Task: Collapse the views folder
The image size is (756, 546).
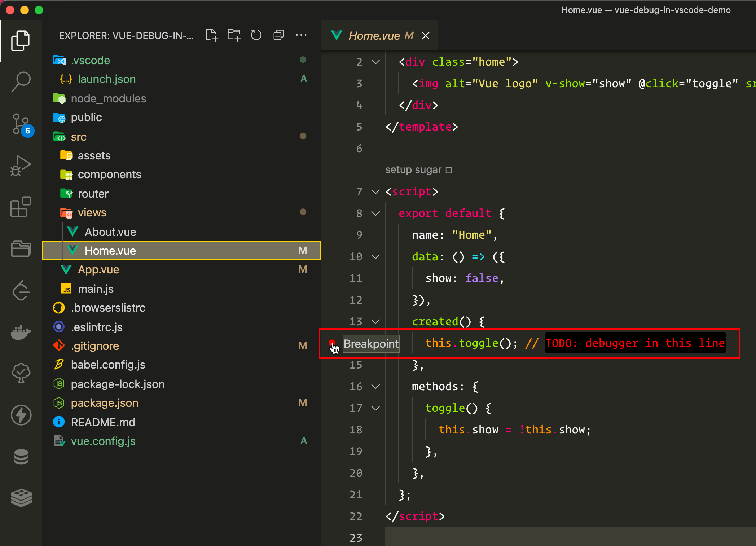Action: coord(181,212)
